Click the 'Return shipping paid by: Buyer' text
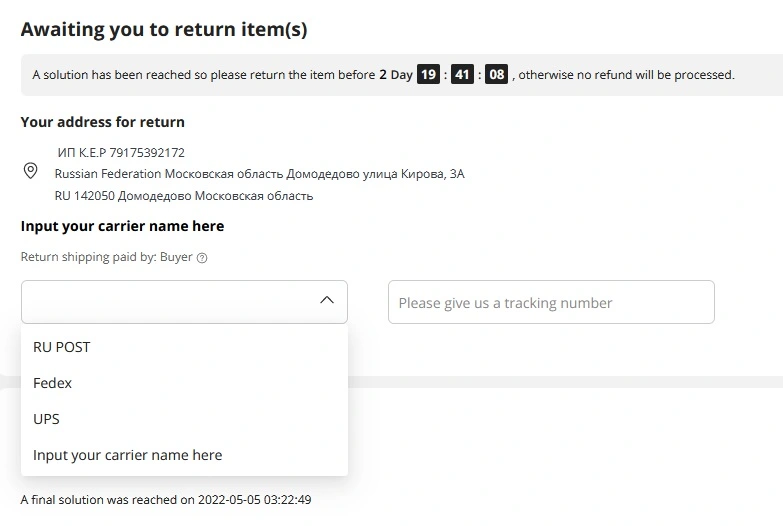783x526 pixels. point(106,257)
